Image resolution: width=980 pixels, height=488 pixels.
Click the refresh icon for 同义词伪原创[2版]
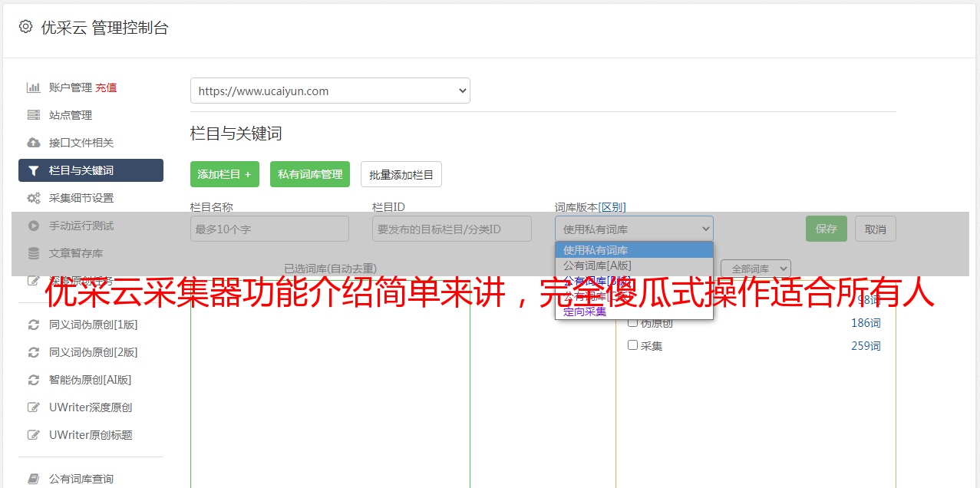[33, 352]
